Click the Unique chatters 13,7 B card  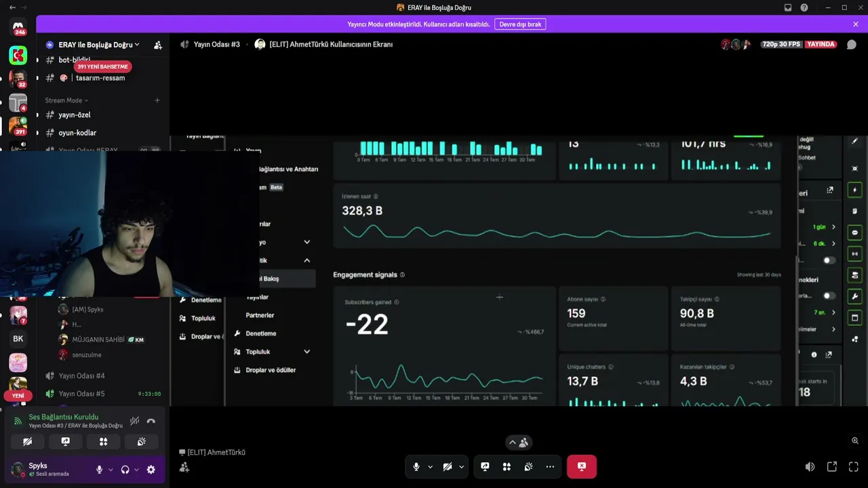tap(613, 380)
